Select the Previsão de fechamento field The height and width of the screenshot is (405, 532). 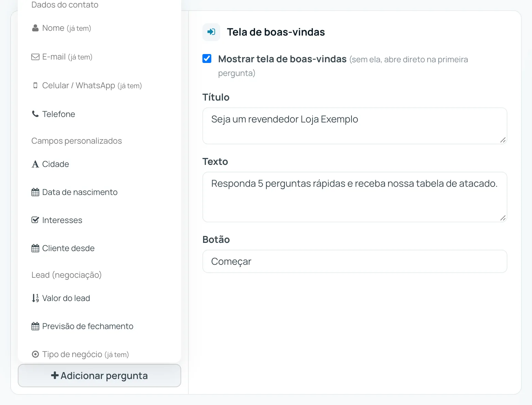pos(99,326)
